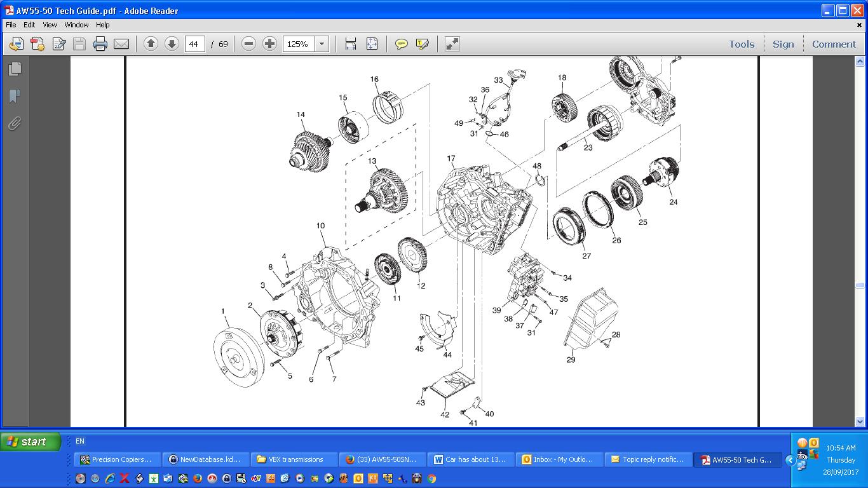Click the Print file icon
This screenshot has height=488, width=868.
click(100, 44)
